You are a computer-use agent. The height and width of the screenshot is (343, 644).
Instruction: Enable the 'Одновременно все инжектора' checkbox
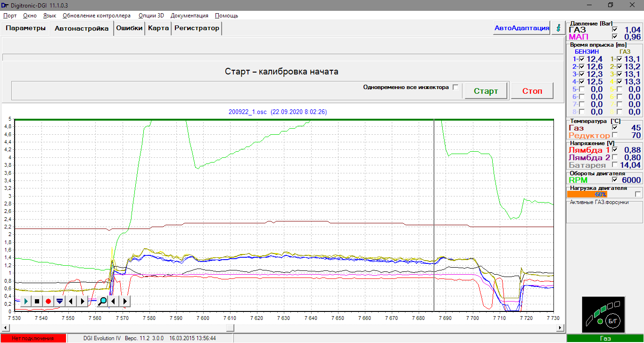(x=455, y=87)
